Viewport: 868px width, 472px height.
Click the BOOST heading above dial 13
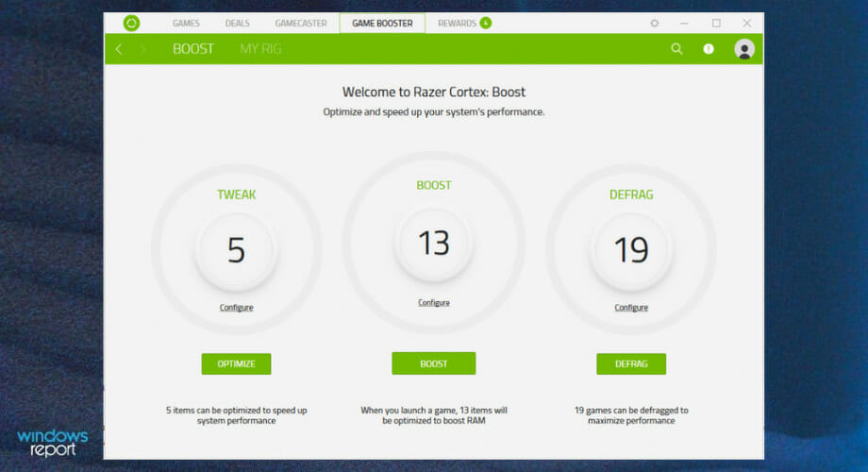[434, 185]
